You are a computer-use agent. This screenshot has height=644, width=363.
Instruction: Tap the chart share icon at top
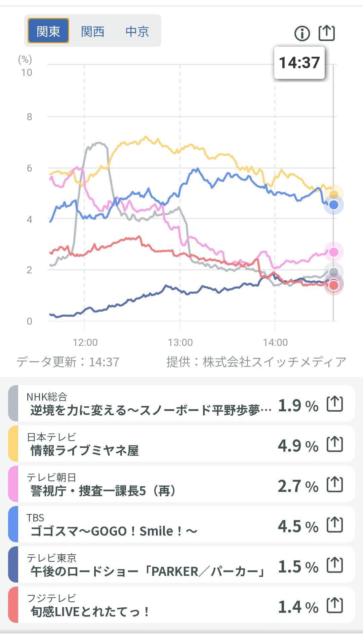(x=326, y=33)
